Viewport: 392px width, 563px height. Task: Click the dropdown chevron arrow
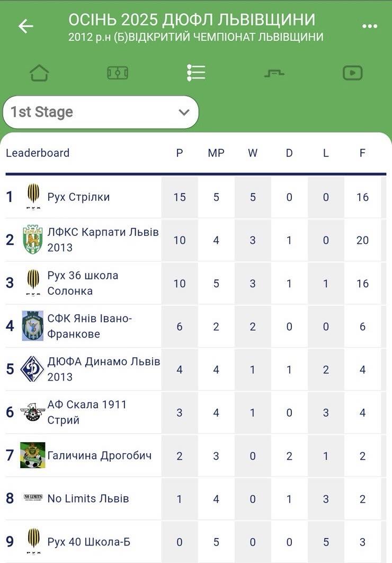click(184, 112)
